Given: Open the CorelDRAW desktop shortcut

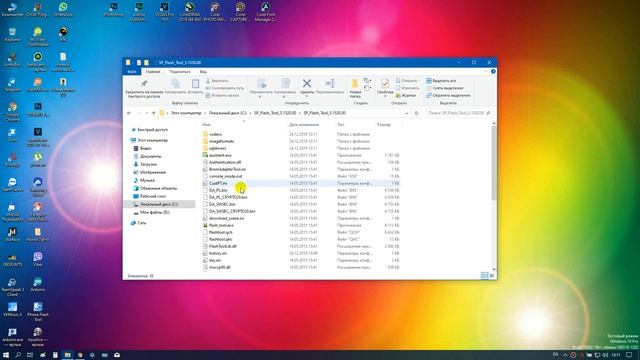Looking at the screenshot, I should 189,11.
